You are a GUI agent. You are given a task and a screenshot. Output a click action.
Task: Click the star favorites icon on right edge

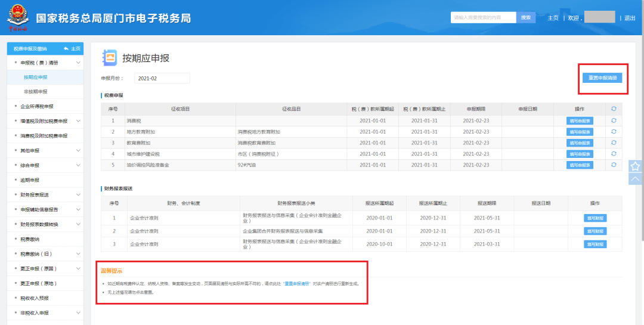(635, 166)
